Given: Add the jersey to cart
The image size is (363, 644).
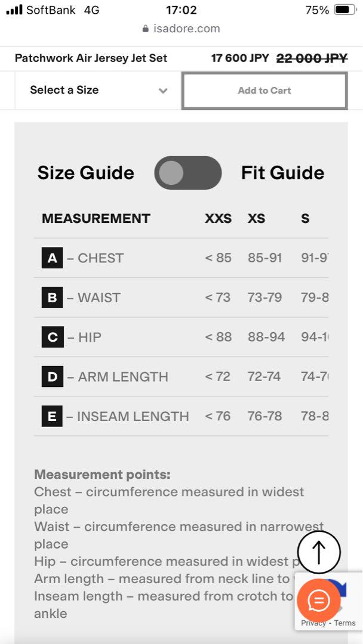Looking at the screenshot, I should click(264, 91).
